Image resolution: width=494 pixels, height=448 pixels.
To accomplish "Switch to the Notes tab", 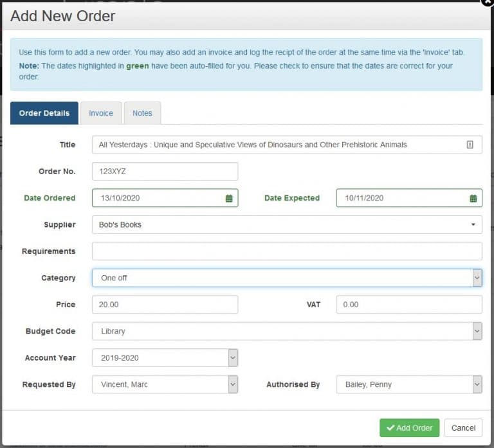I will [x=142, y=113].
